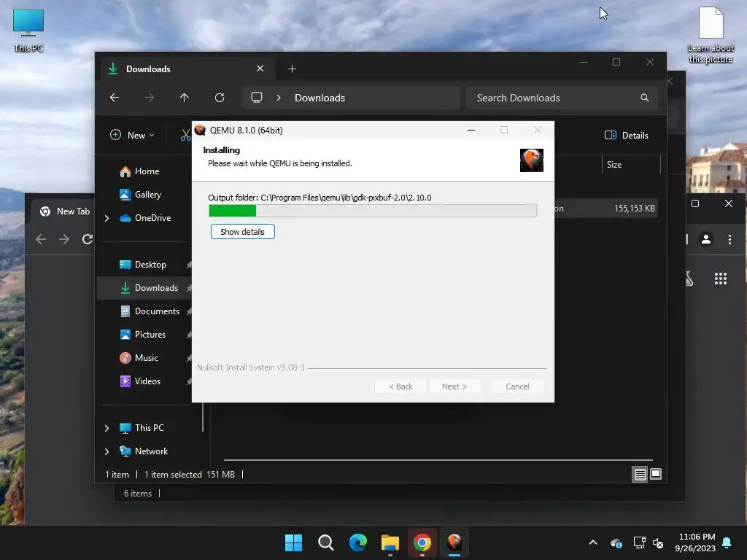Toggle the Details pane

click(x=626, y=135)
